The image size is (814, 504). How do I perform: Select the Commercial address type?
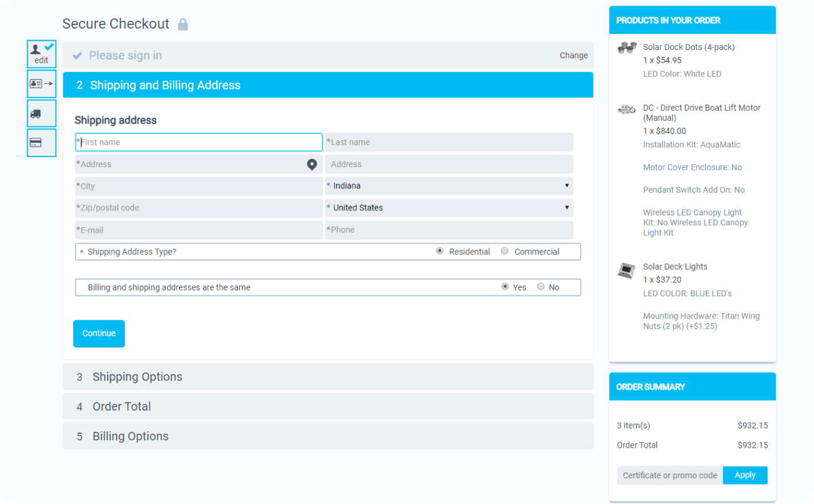tap(505, 251)
